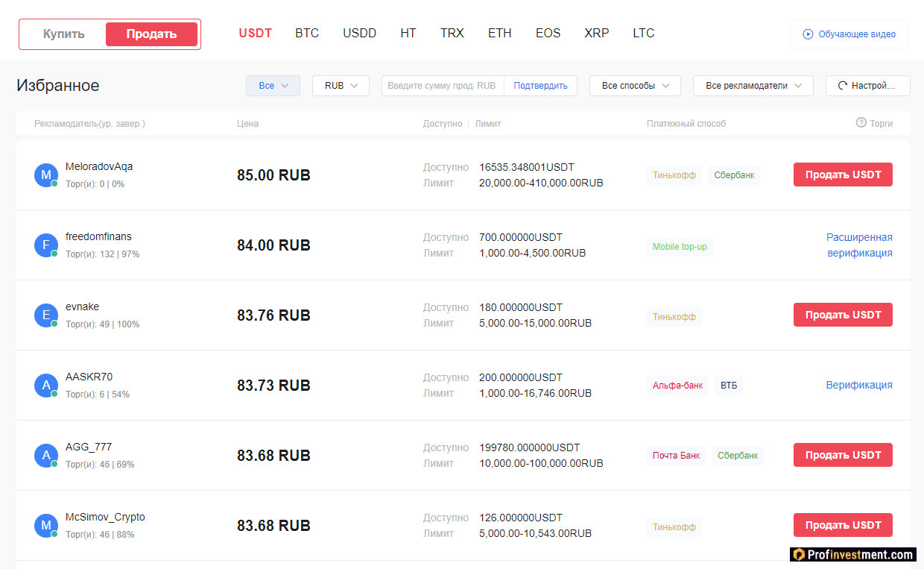This screenshot has width=924, height=569.
Task: Select the EOS tab
Action: tap(548, 34)
